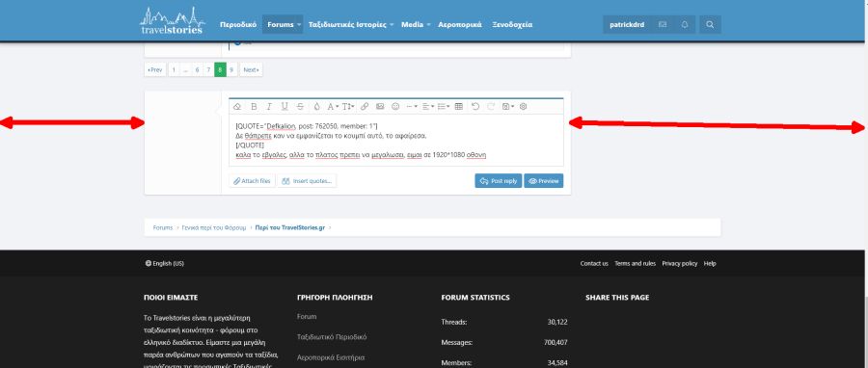Open the alerts bell notifications
Viewport: 868px width, 368px height.
(x=685, y=24)
